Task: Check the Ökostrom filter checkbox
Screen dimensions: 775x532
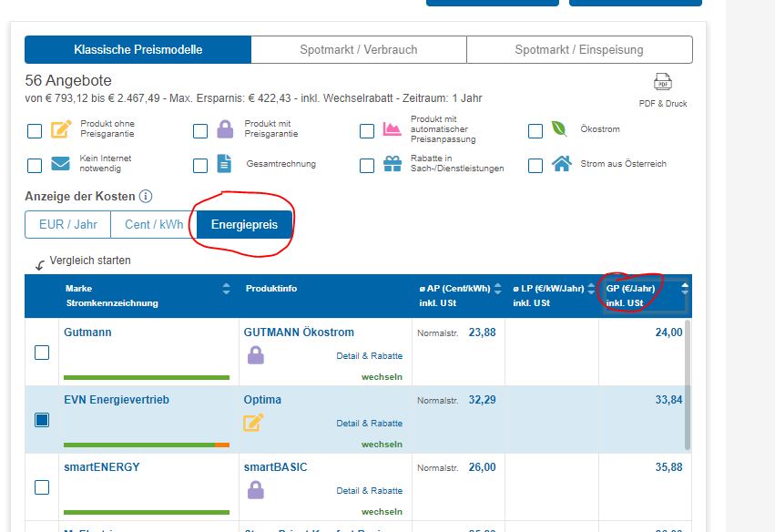Action: coord(535,131)
